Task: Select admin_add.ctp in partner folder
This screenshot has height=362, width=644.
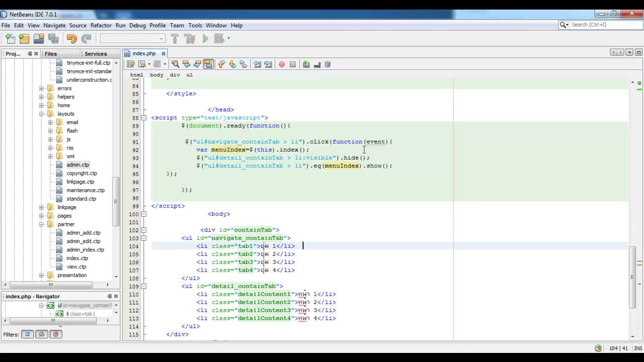Action: coord(84,233)
